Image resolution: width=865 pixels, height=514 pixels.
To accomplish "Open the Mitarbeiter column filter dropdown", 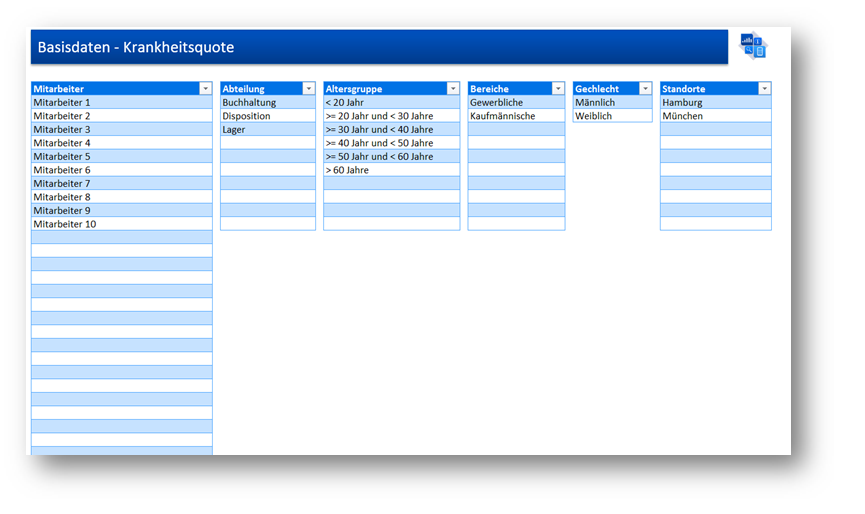I will (x=205, y=89).
